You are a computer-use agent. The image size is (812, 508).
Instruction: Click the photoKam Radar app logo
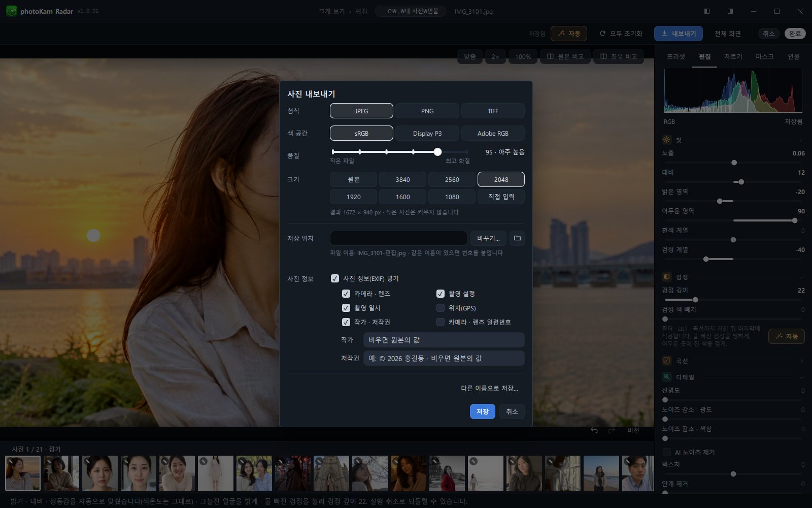tap(11, 11)
